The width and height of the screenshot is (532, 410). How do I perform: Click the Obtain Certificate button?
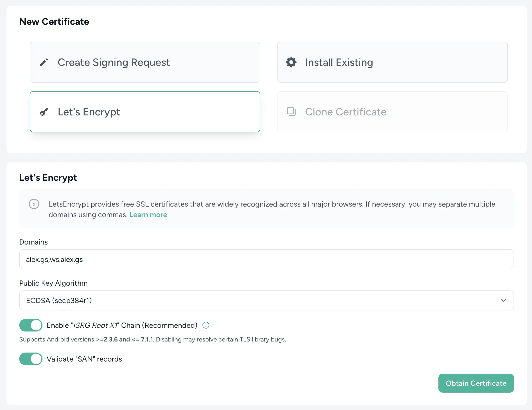click(476, 383)
